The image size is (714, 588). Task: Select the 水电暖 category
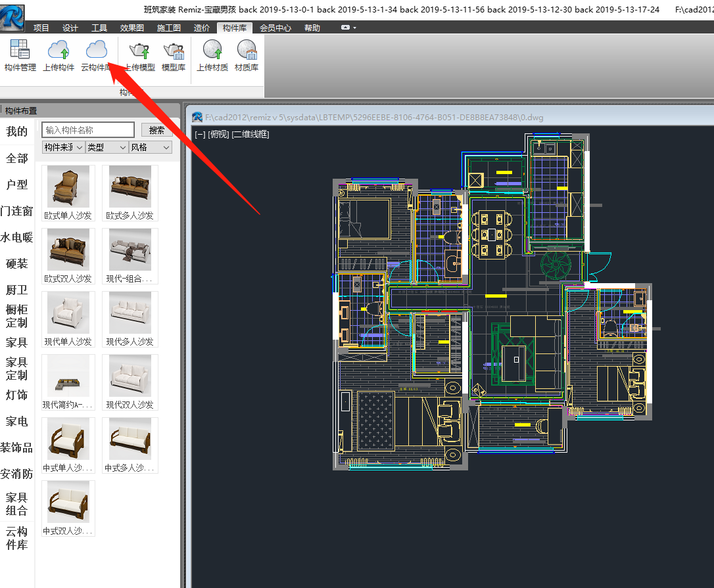(17, 237)
